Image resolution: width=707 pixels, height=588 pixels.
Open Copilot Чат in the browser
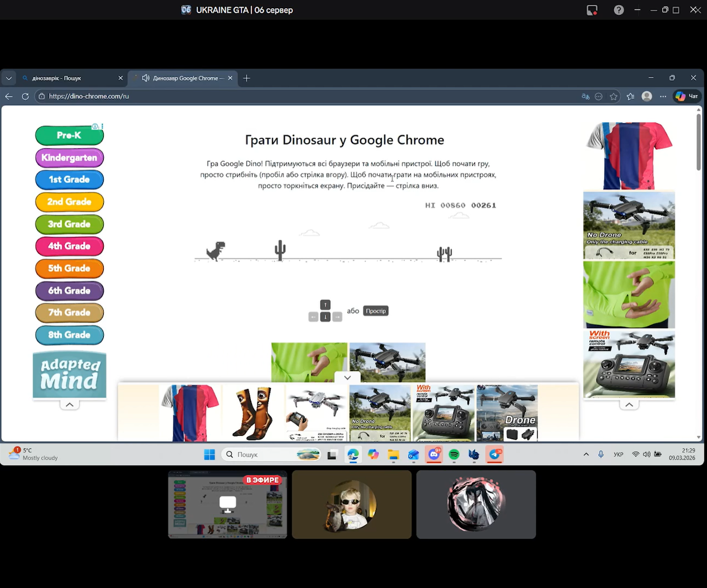pyautogui.click(x=687, y=96)
